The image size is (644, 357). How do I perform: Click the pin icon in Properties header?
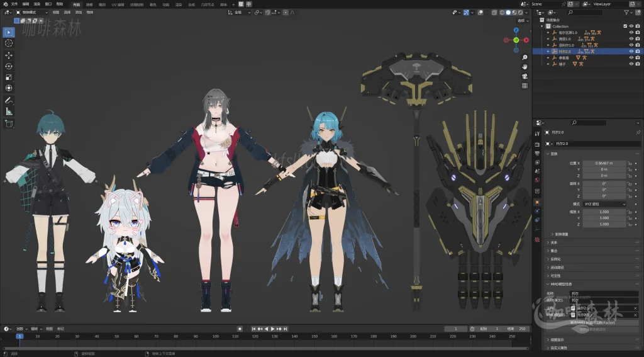(638, 132)
